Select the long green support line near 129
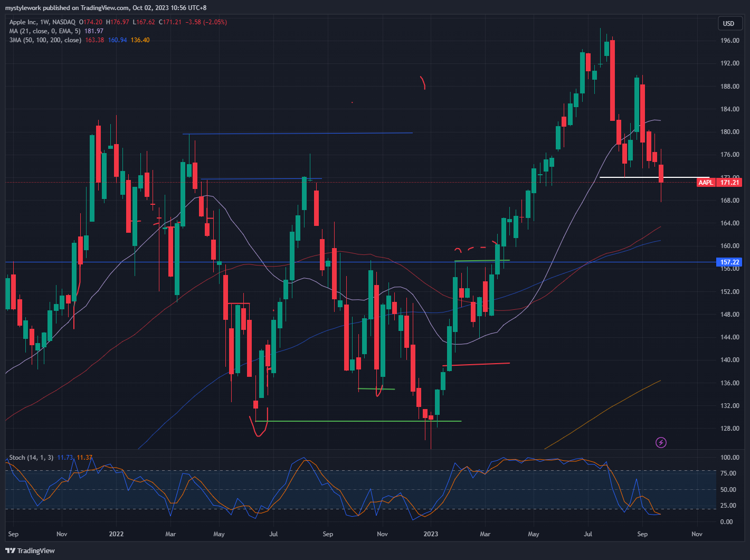Viewport: 750px width, 560px height. [x=358, y=421]
